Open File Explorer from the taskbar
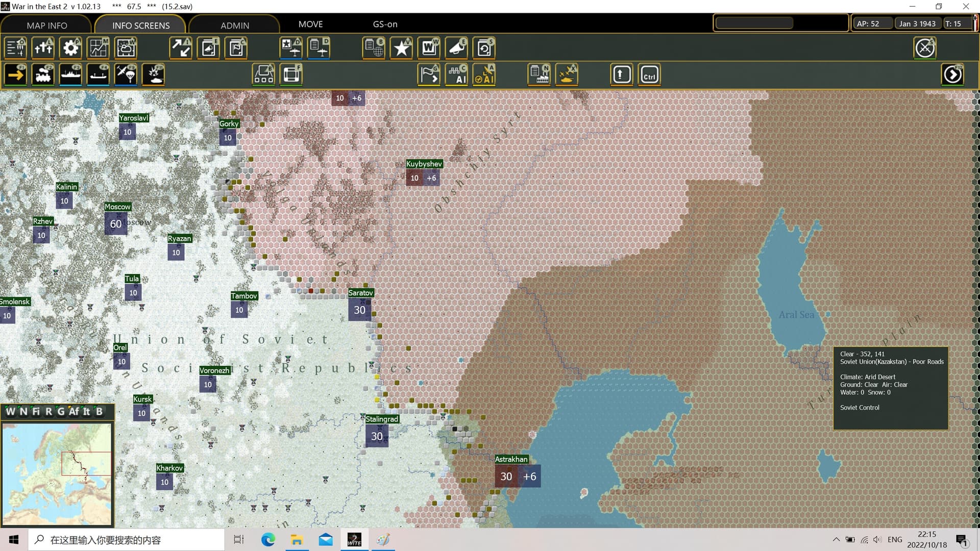Image resolution: width=980 pixels, height=551 pixels. [297, 540]
